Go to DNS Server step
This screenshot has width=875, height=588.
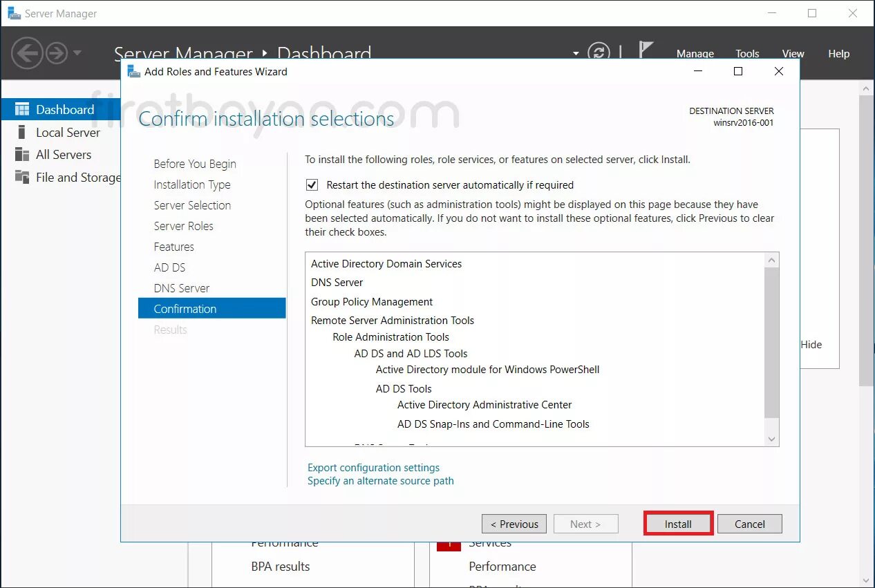click(x=181, y=288)
